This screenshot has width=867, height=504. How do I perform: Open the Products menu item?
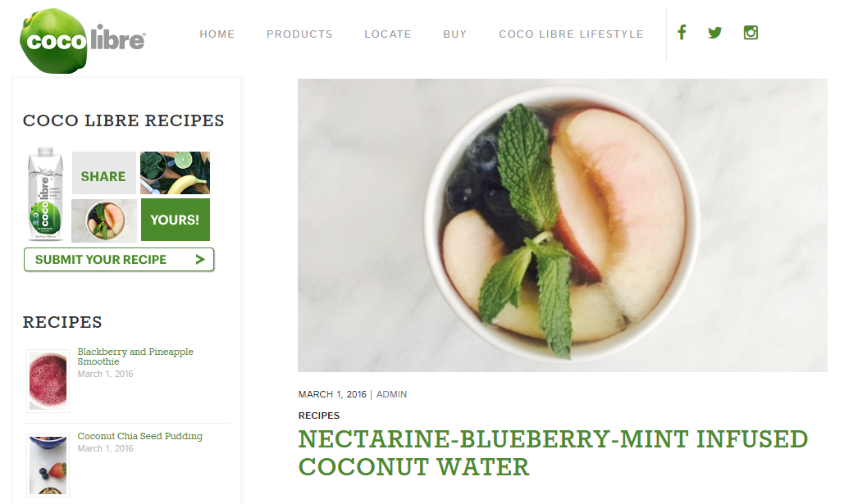tap(299, 34)
